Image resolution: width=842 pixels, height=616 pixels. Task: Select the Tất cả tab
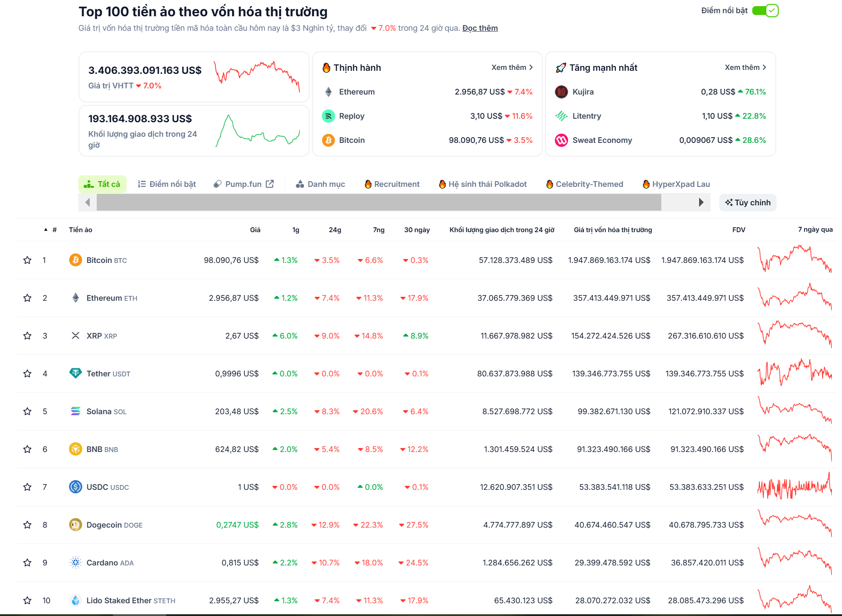102,184
